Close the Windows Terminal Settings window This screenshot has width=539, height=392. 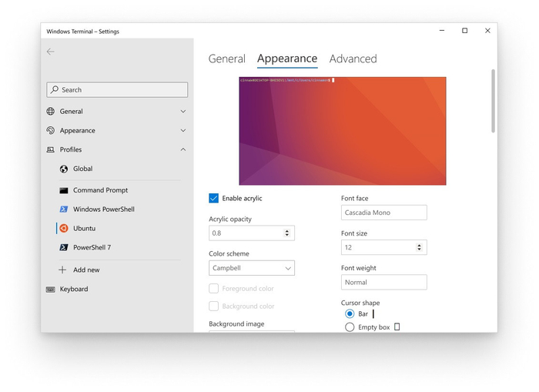click(x=487, y=31)
